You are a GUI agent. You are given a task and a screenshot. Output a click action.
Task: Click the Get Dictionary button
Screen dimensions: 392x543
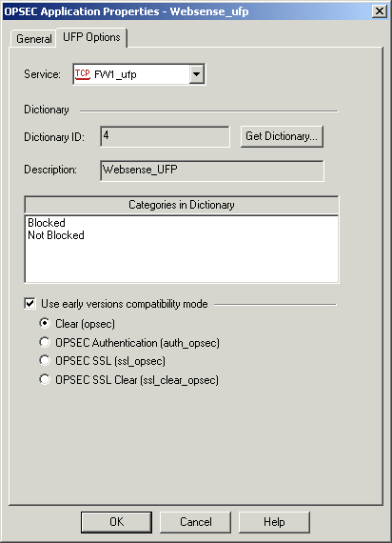(282, 136)
